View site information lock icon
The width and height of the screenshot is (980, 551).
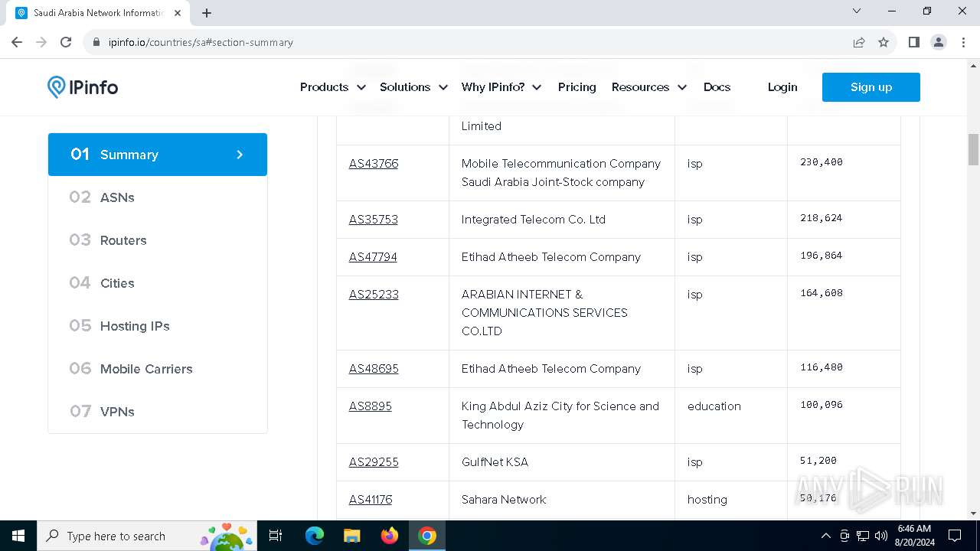click(x=96, y=42)
